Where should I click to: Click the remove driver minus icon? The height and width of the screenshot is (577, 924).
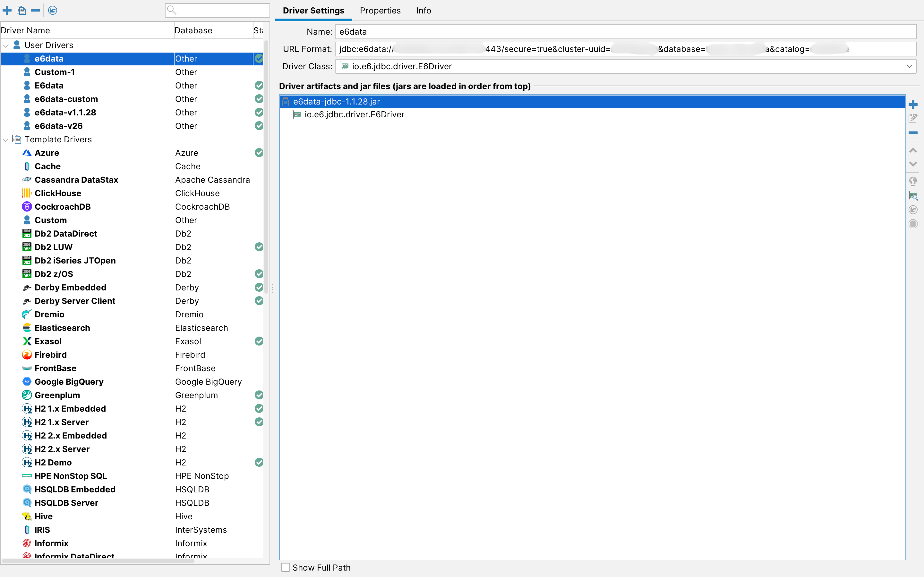pos(35,10)
